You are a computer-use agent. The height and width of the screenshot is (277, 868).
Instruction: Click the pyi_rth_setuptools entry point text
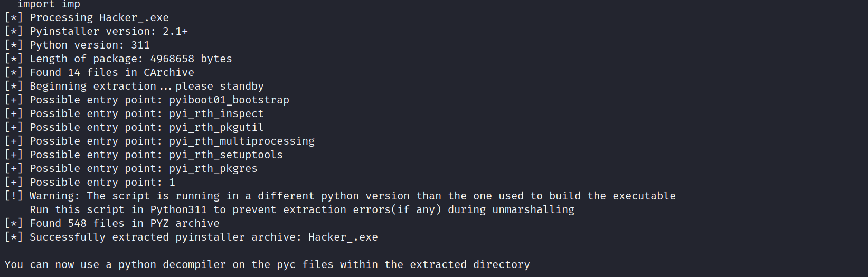click(x=226, y=155)
